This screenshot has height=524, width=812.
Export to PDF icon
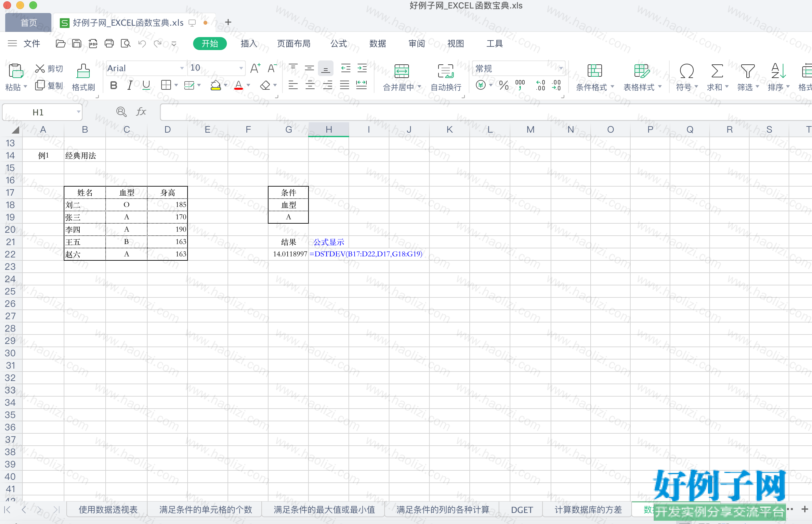coord(93,43)
